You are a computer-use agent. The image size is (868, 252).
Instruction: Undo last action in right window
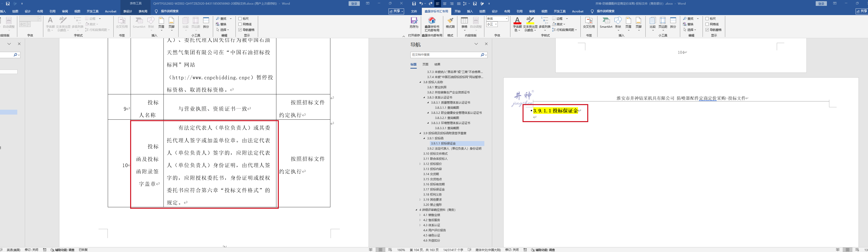pyautogui.click(x=421, y=4)
